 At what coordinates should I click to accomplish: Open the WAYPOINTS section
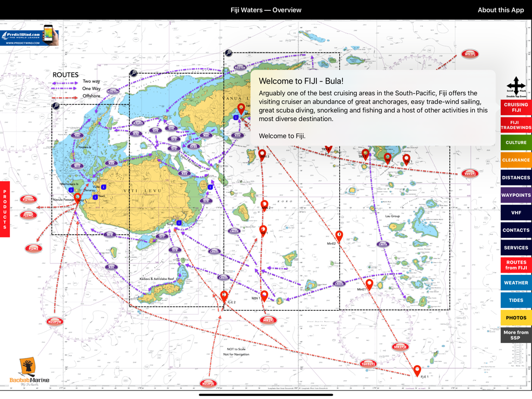tap(515, 195)
